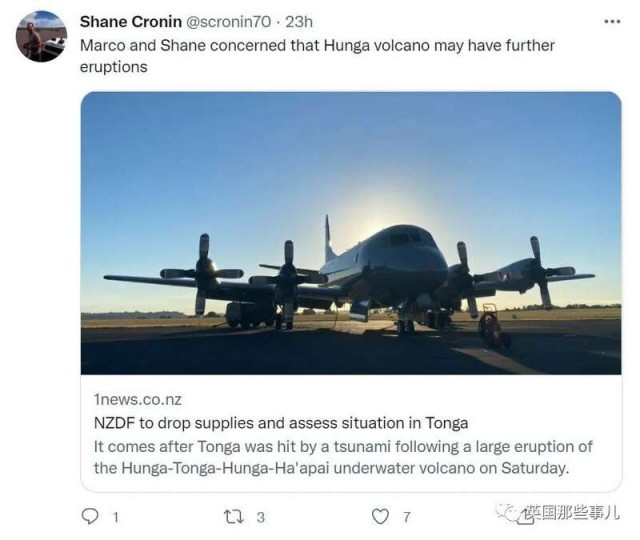Open the NZDF to drop supplies headline
The height and width of the screenshot is (540, 640).
coord(281,423)
